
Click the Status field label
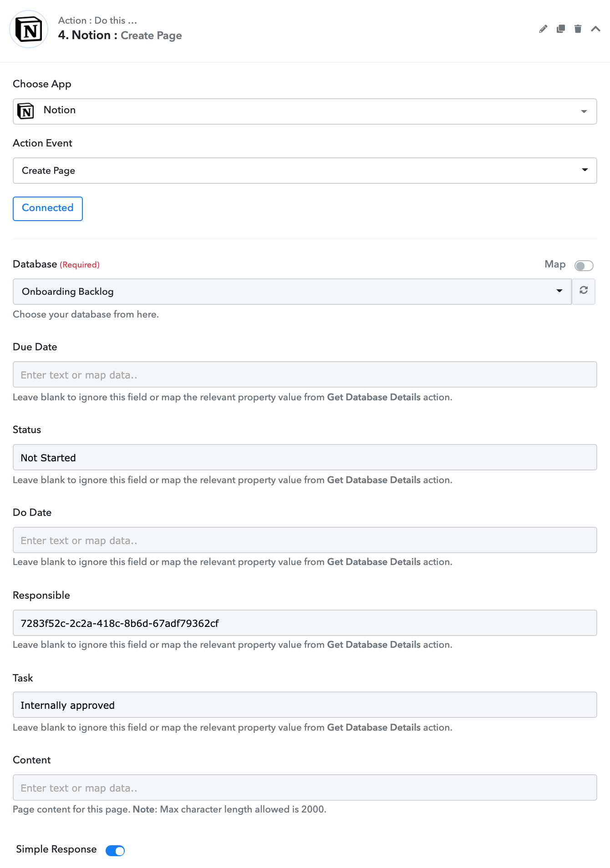pyautogui.click(x=27, y=430)
